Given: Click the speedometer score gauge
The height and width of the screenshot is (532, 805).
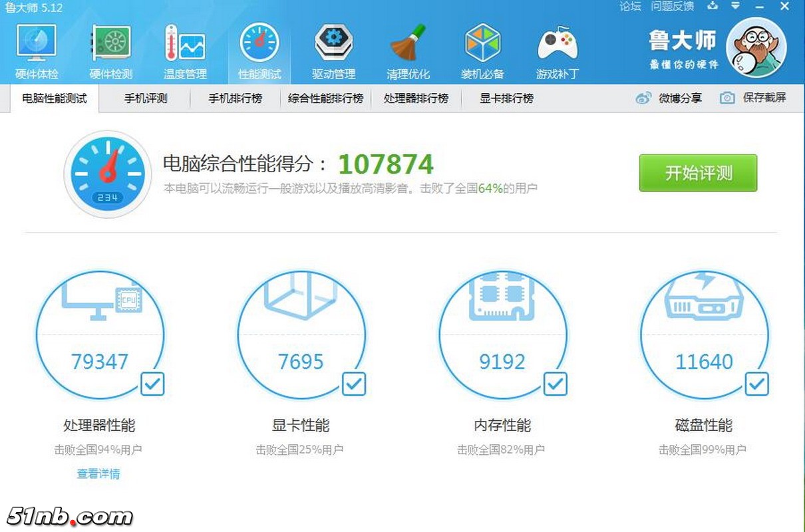Looking at the screenshot, I should (x=107, y=174).
